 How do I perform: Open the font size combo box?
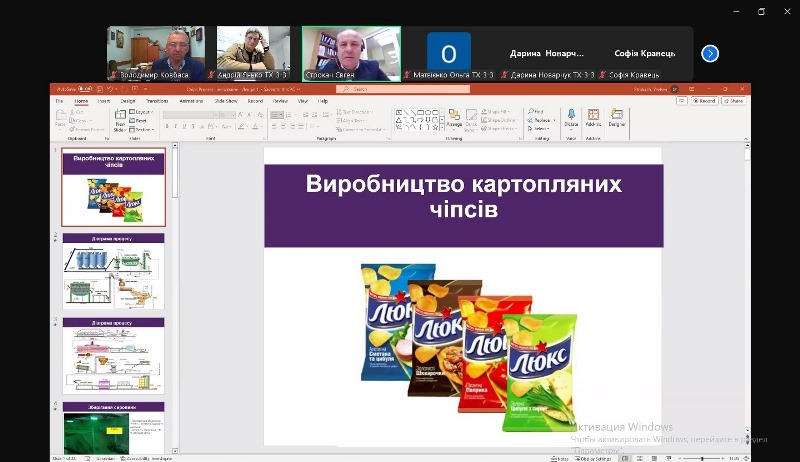click(228, 115)
